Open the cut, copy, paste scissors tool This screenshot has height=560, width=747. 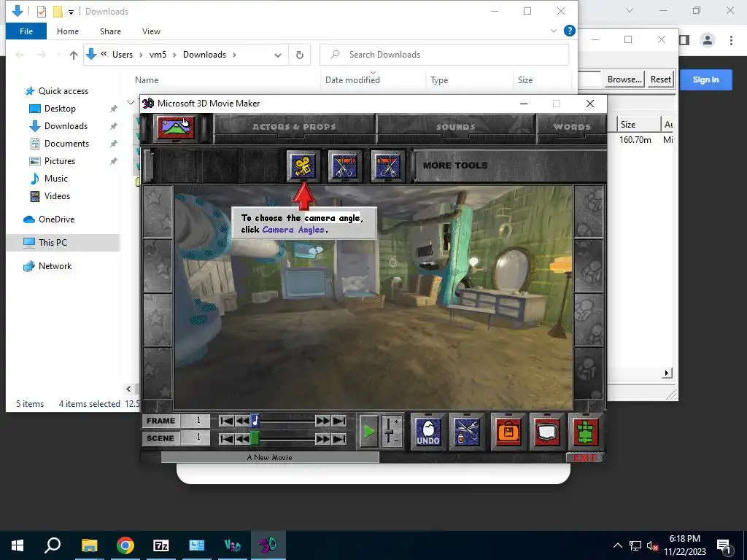(x=466, y=432)
